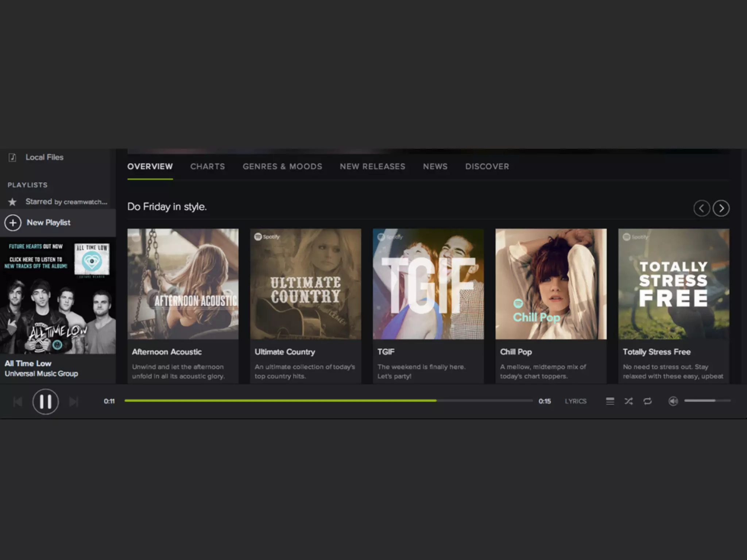Mute the volume speaker icon
Image resolution: width=747 pixels, height=560 pixels.
point(673,401)
